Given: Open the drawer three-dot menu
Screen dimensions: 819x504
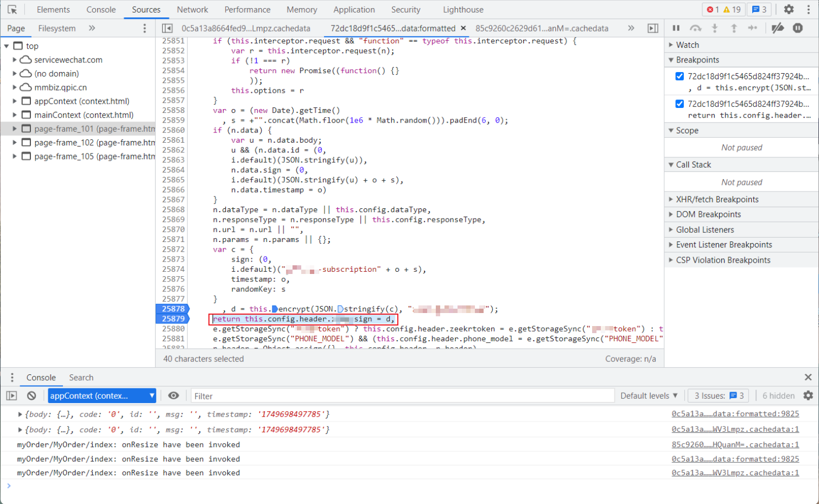Looking at the screenshot, I should [12, 378].
